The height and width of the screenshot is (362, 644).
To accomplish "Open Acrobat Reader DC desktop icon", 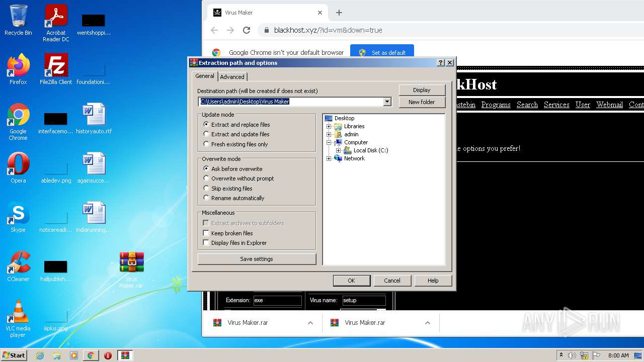I will (56, 23).
